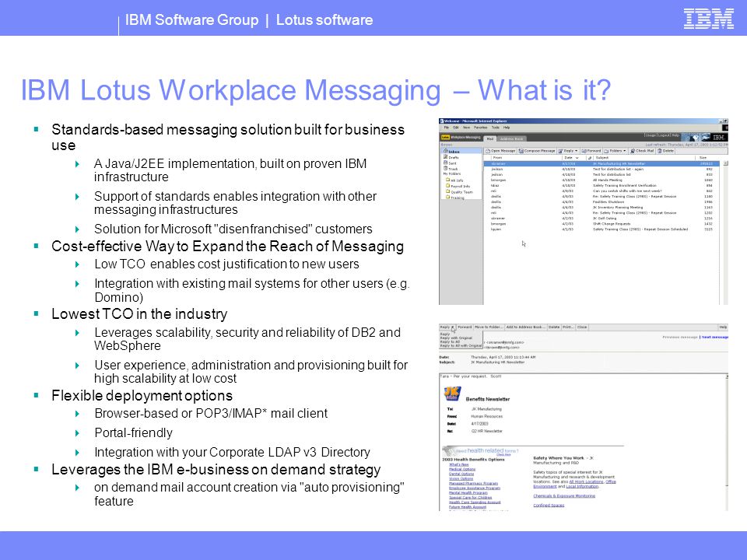747x560 pixels.
Task: Click the Drafts folder icon
Action: (x=446, y=156)
